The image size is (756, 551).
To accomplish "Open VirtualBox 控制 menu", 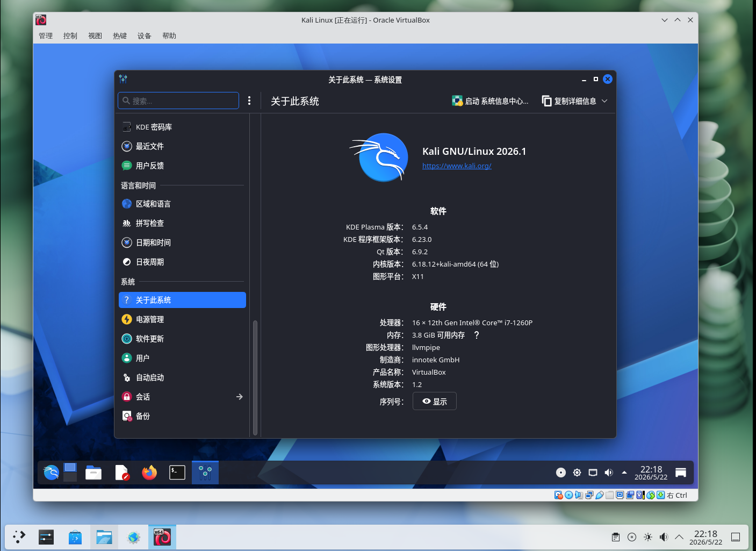I will pos(70,35).
